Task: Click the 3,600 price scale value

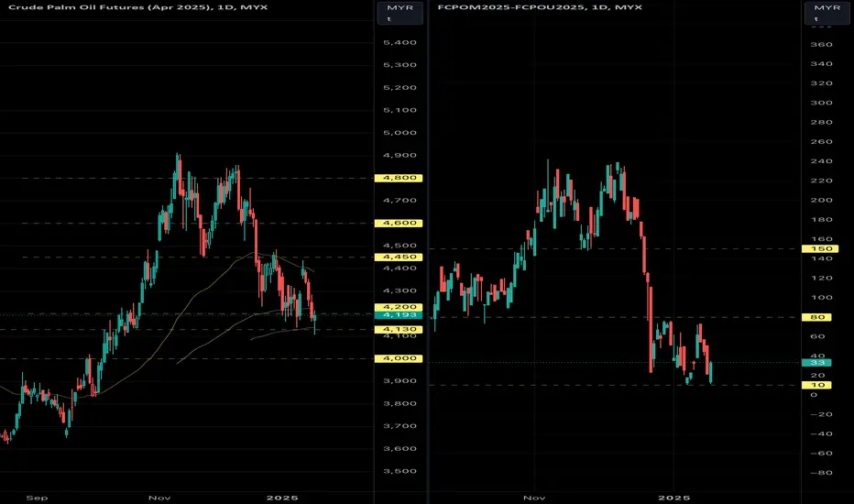Action: point(400,449)
